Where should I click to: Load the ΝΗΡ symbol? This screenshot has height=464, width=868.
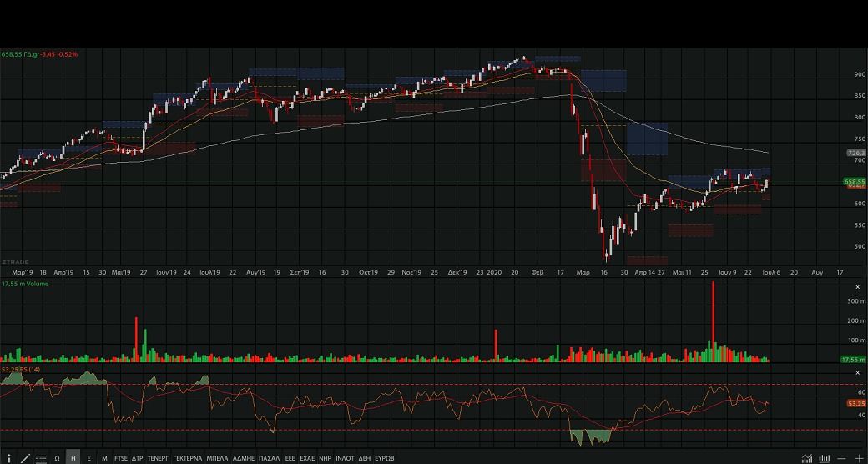point(325,458)
